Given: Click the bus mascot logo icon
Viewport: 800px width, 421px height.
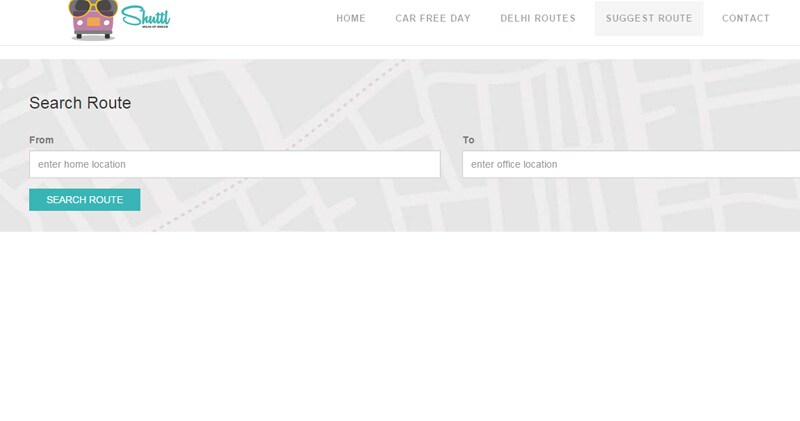Looking at the screenshot, I should [x=93, y=20].
